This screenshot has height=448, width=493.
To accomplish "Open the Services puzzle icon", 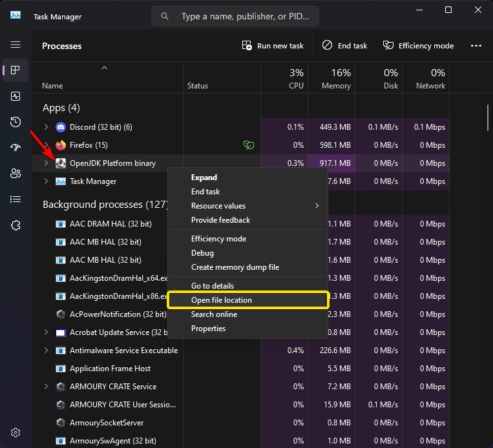I will click(x=16, y=225).
